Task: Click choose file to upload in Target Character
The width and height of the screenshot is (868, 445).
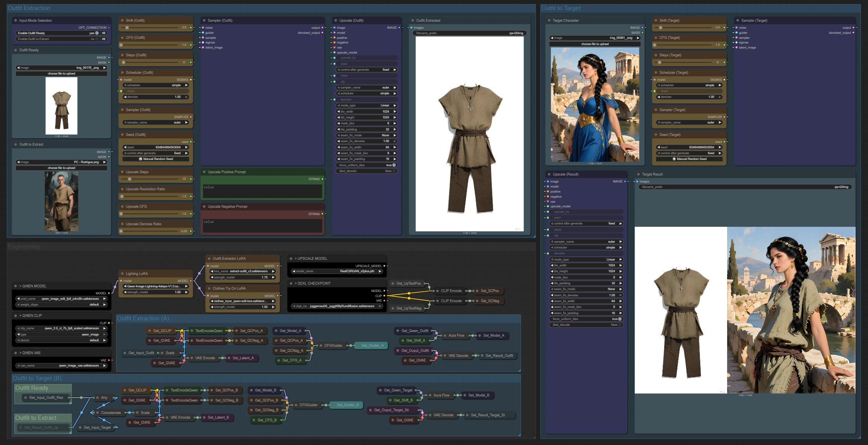Action: point(595,44)
